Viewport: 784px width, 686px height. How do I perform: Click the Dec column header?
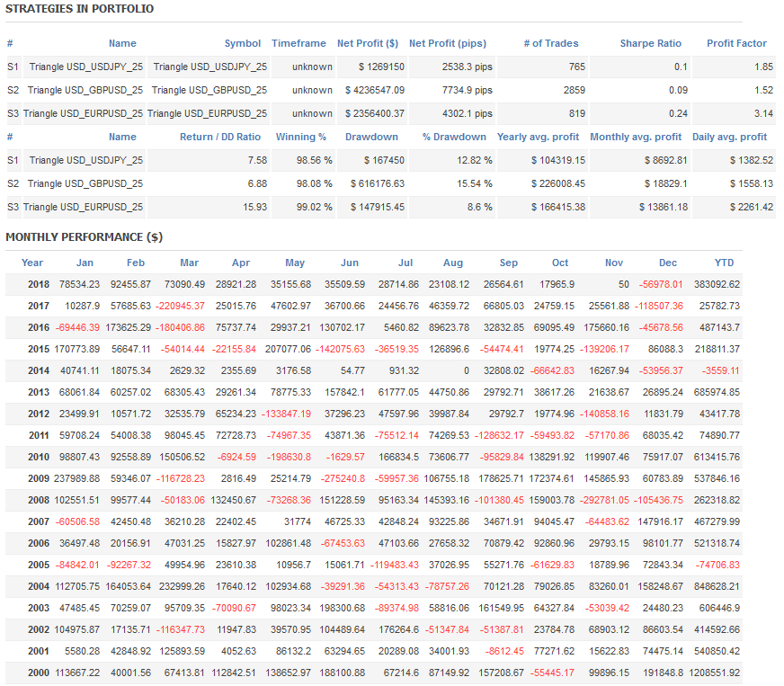coord(667,263)
